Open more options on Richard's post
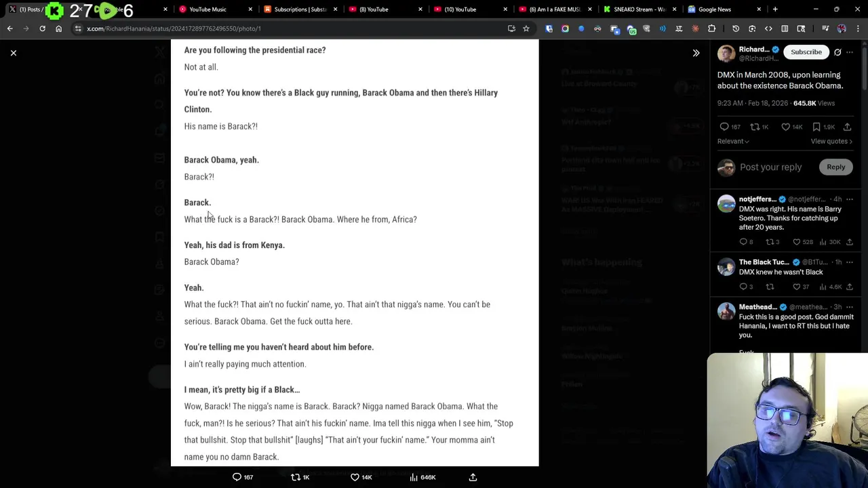This screenshot has height=488, width=868. click(850, 52)
